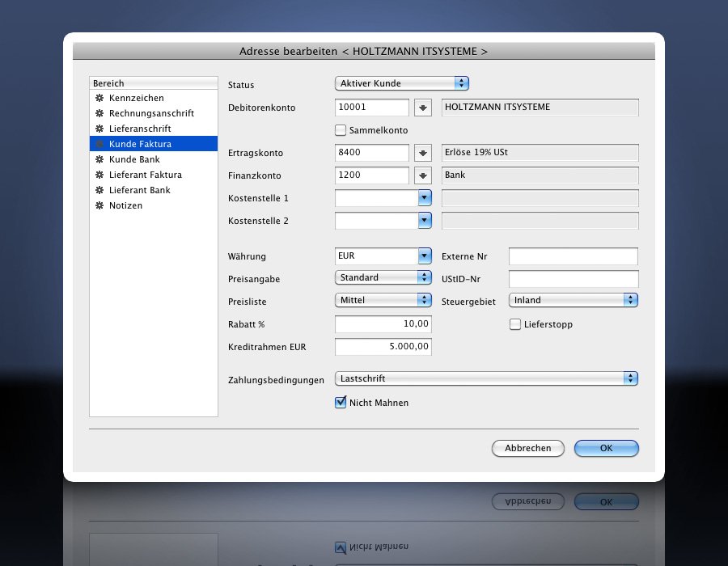This screenshot has width=728, height=566.
Task: Enable the Sammelkonto checkbox
Action: coord(341,130)
